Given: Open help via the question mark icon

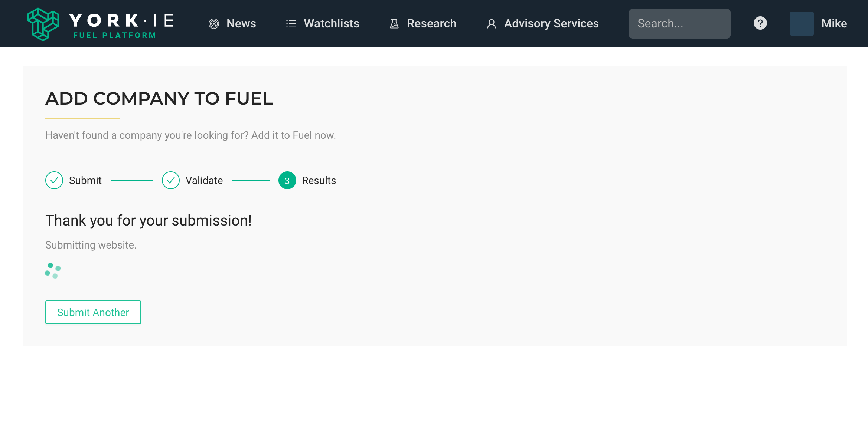Looking at the screenshot, I should [x=760, y=23].
